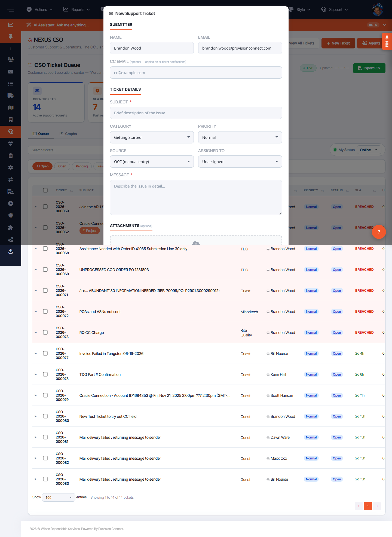Open the certificate badge sidebar icon
The height and width of the screenshot is (537, 392).
[11, 215]
